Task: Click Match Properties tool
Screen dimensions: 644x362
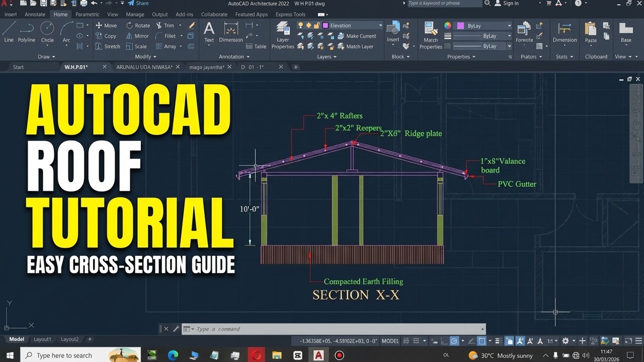Action: [431, 35]
